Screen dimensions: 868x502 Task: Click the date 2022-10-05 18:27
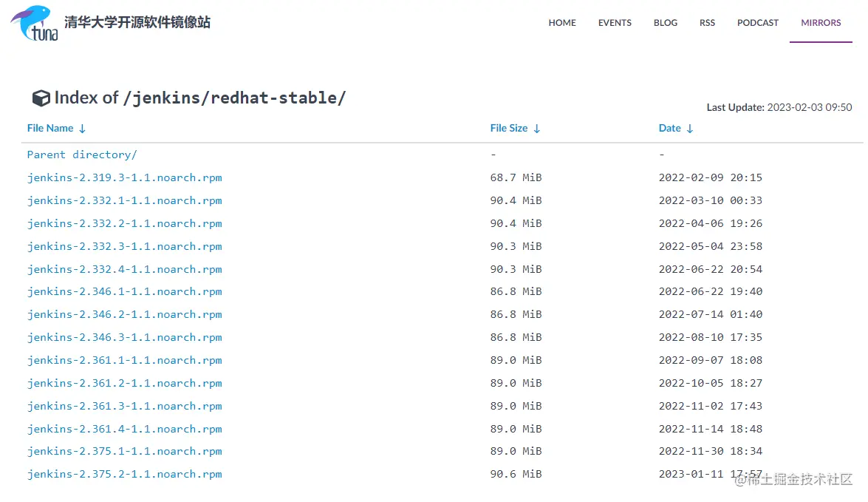[710, 383]
